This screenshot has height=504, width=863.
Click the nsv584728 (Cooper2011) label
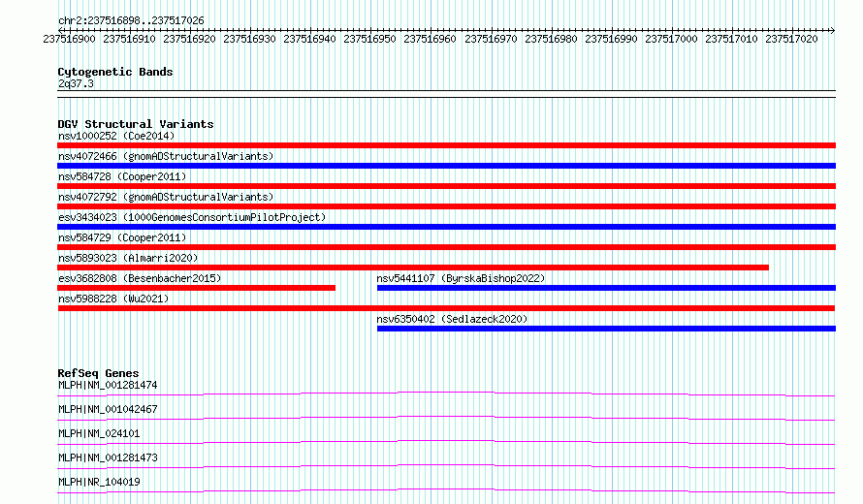122,176
